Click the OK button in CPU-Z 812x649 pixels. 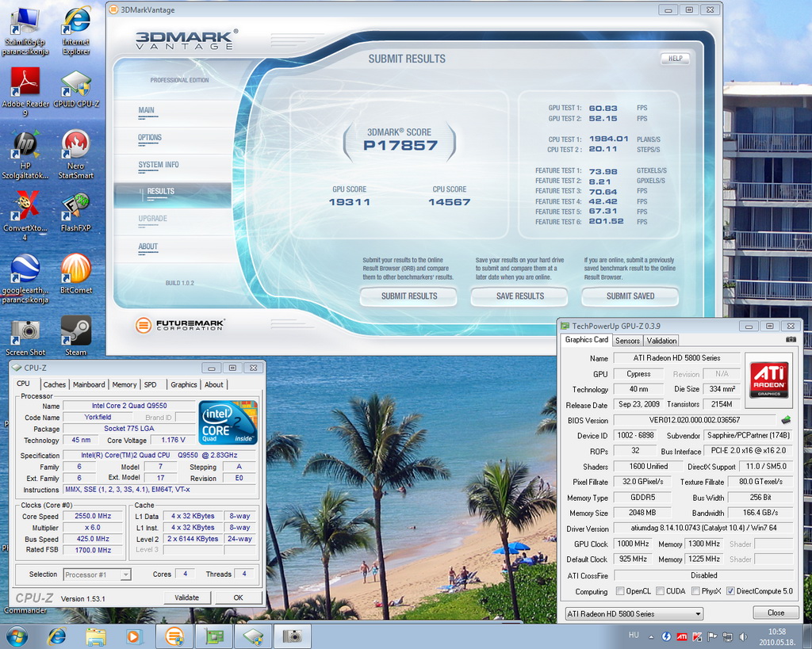[238, 597]
